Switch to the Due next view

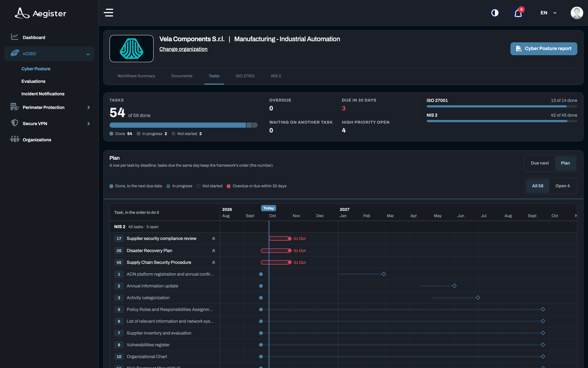click(x=540, y=163)
